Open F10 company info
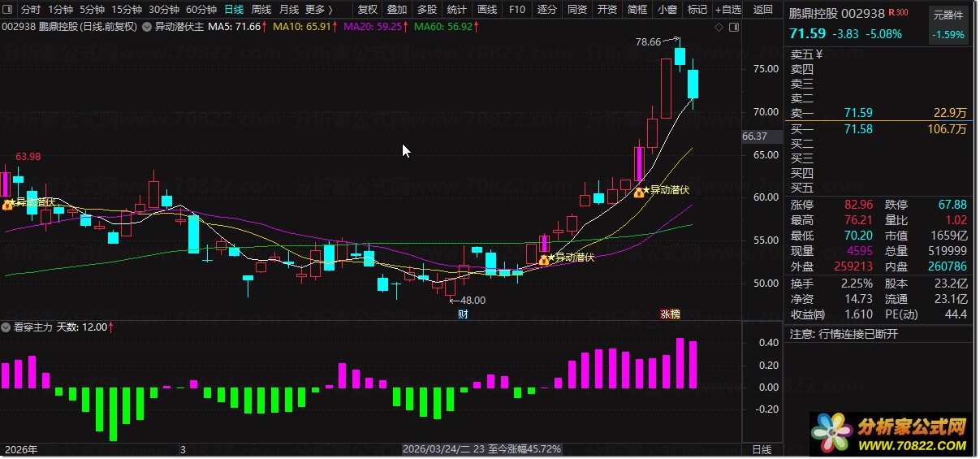980x459 pixels. [x=517, y=10]
